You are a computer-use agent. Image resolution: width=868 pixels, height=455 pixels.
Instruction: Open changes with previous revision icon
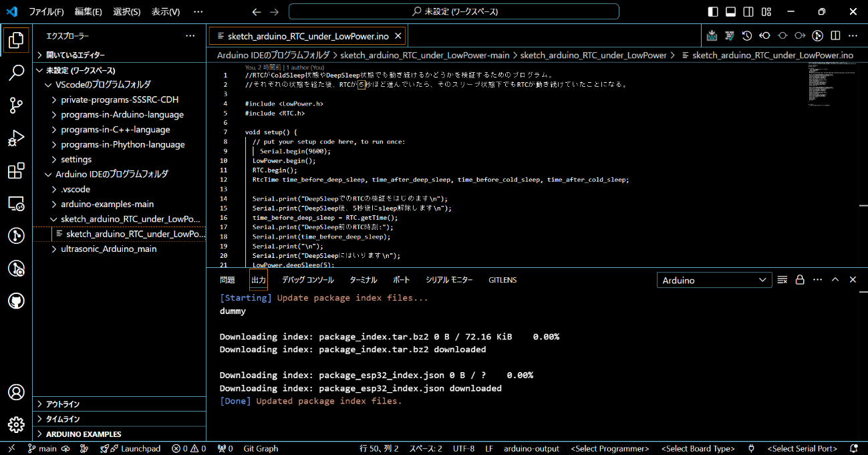click(765, 35)
